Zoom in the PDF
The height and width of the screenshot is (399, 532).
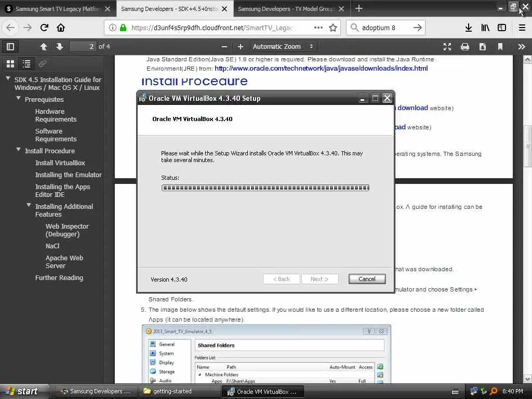240,47
